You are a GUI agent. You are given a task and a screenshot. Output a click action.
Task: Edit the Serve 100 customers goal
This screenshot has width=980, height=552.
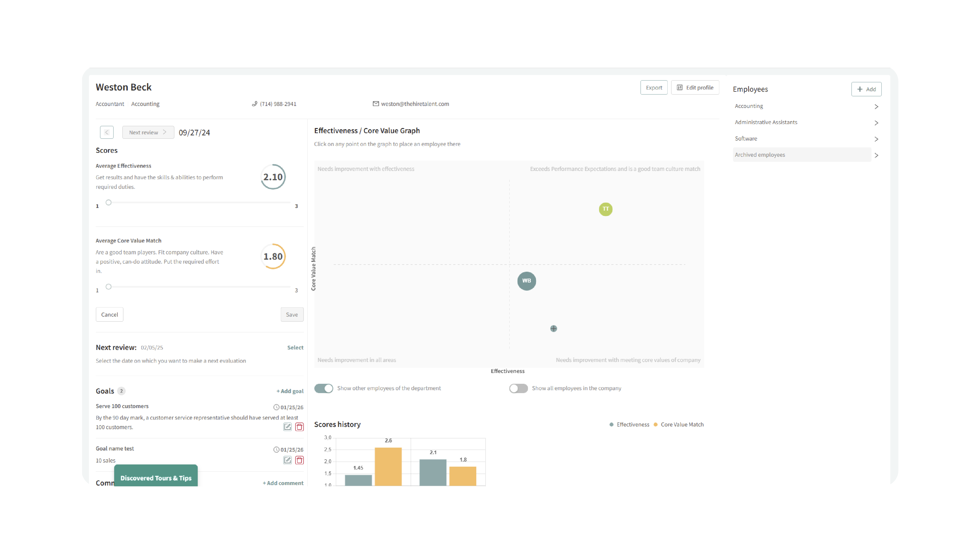(x=287, y=427)
